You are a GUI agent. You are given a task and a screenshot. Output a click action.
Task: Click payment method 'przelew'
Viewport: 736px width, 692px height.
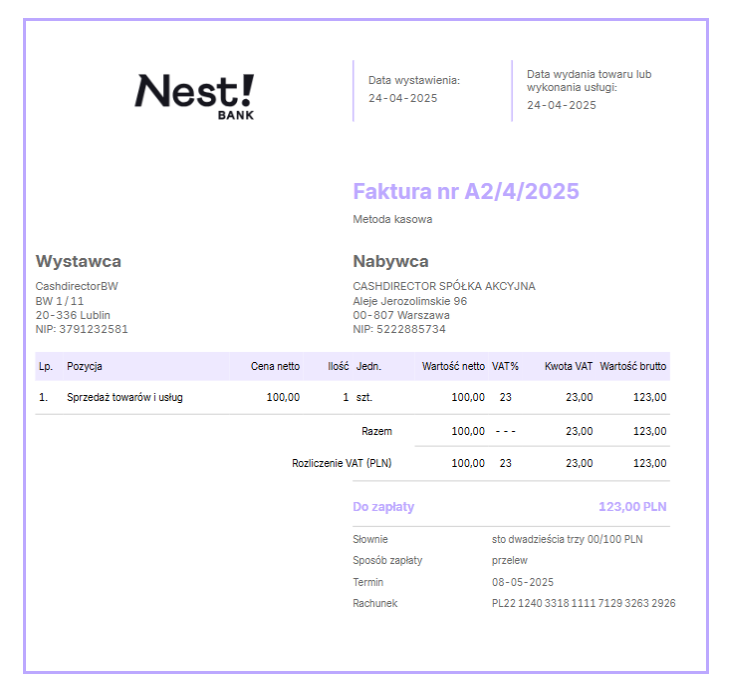(x=510, y=561)
